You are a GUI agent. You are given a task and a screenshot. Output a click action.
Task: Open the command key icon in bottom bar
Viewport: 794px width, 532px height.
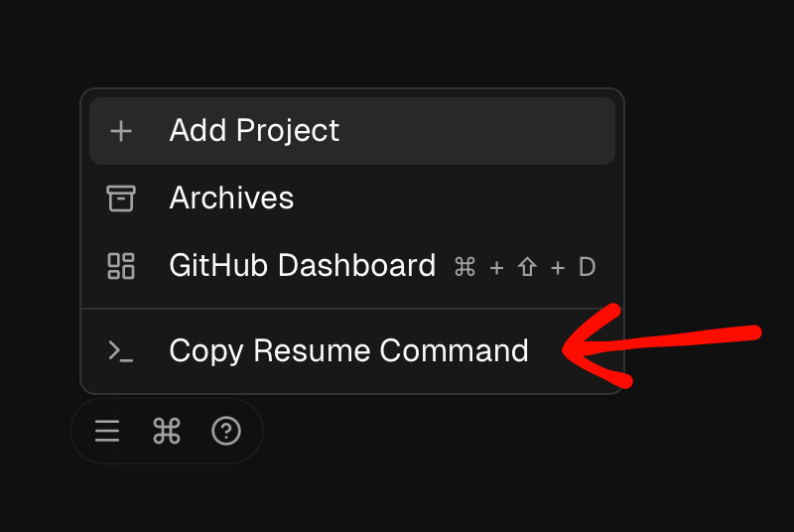pos(167,431)
